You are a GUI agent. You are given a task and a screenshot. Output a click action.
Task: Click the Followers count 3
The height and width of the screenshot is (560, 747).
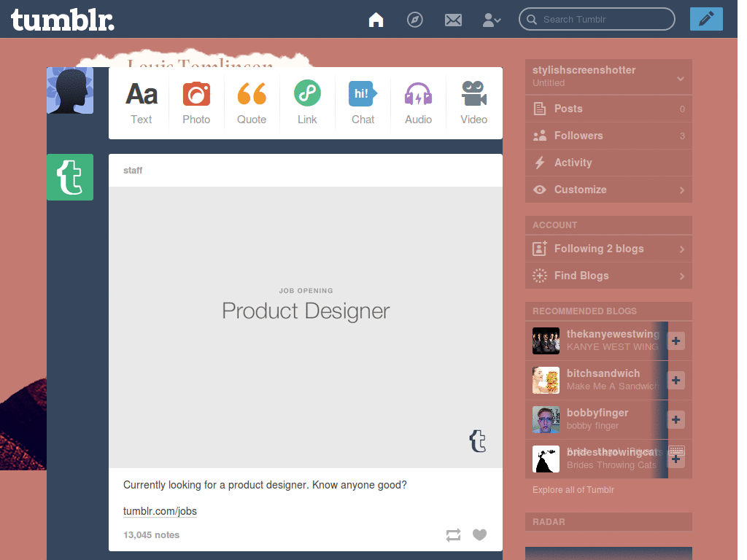[x=682, y=136]
